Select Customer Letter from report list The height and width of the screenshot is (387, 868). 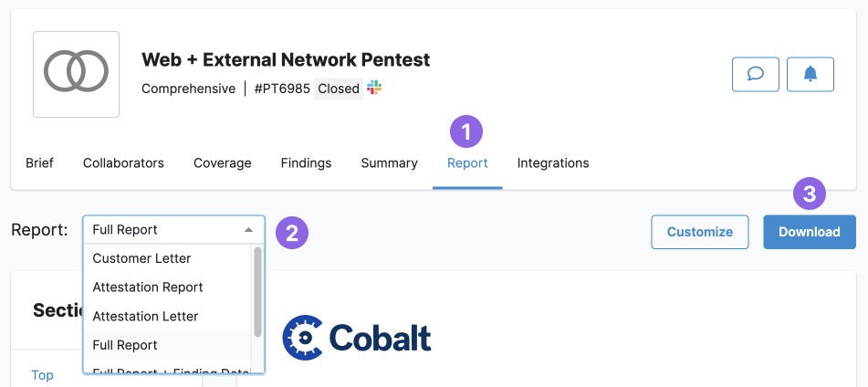pyautogui.click(x=141, y=258)
